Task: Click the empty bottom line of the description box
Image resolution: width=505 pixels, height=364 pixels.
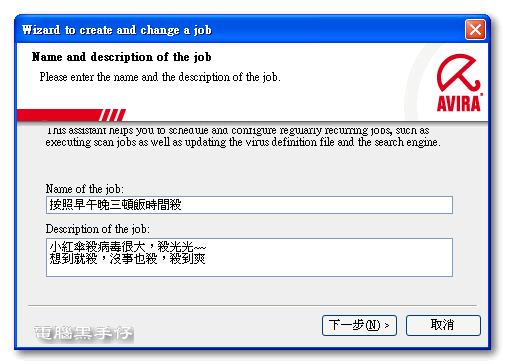Action: [249, 270]
